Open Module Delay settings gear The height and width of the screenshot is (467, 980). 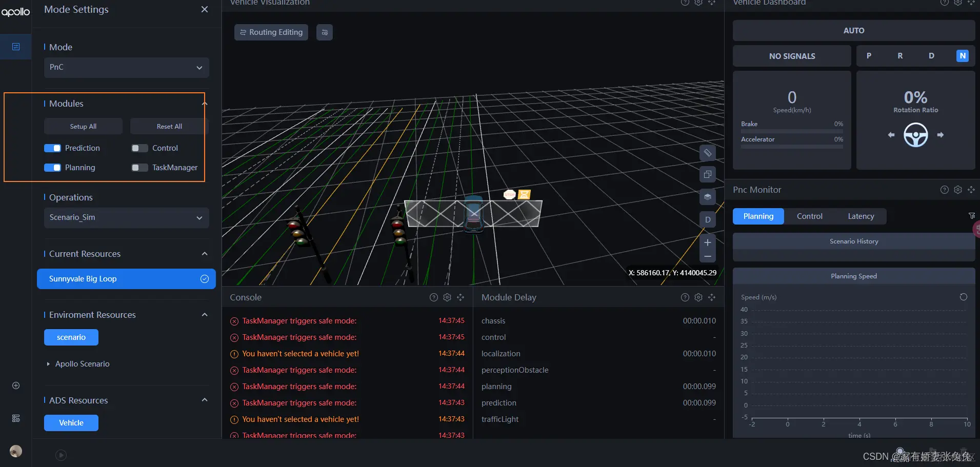tap(698, 297)
